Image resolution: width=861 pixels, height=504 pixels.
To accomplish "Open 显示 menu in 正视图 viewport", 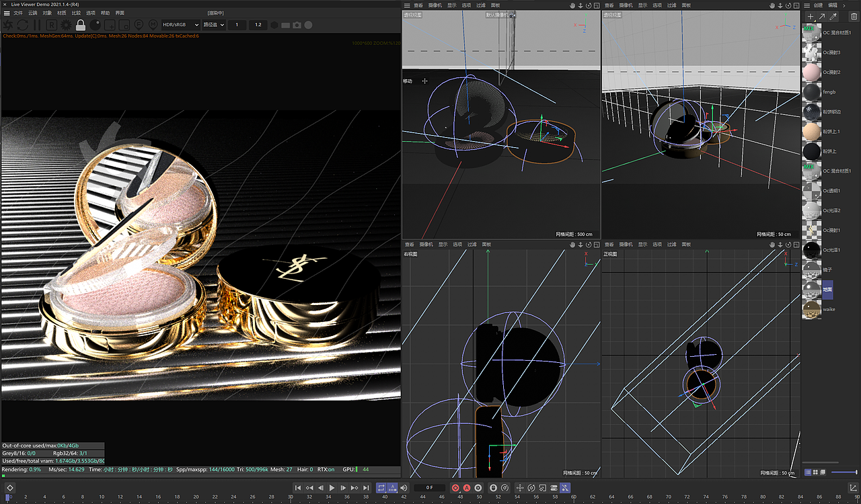I will (643, 245).
